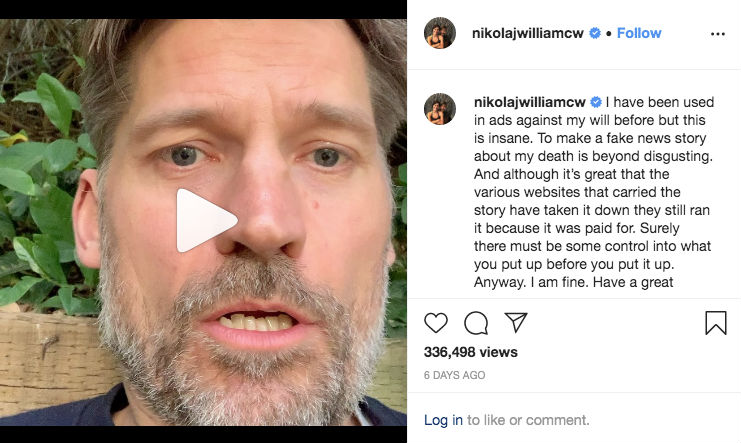Like the post with the heart icon

pyautogui.click(x=436, y=323)
